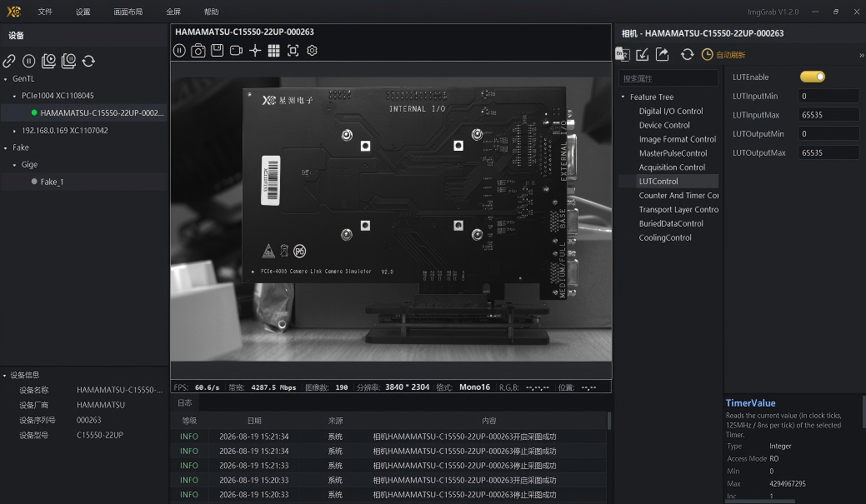Open the 帮助 menu
The image size is (866, 504).
(x=211, y=12)
